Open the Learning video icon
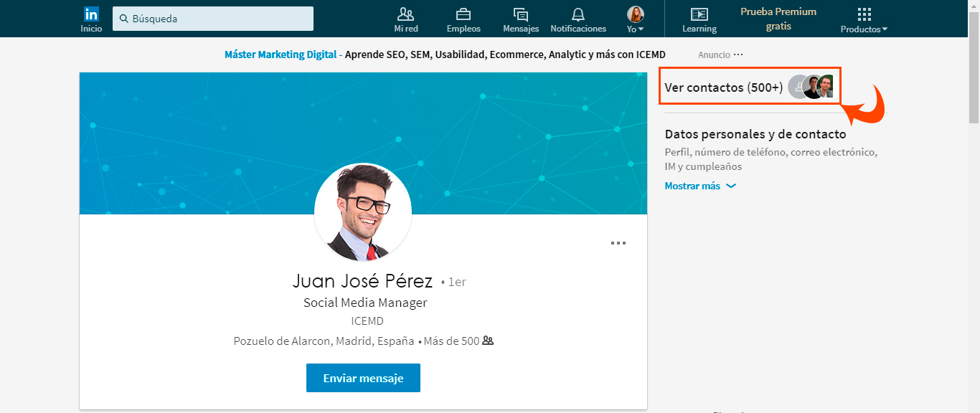This screenshot has height=413, width=980. (x=699, y=15)
